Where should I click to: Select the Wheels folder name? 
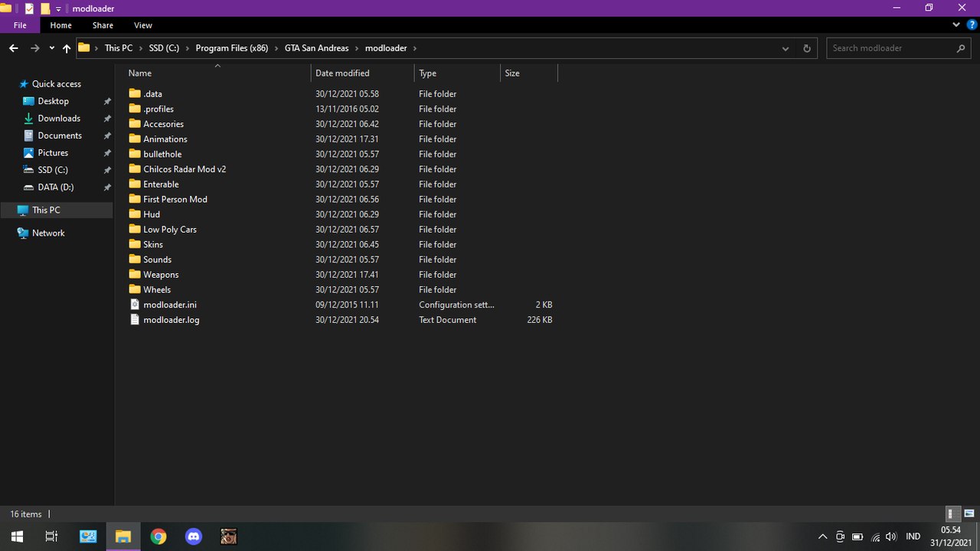[x=157, y=290]
